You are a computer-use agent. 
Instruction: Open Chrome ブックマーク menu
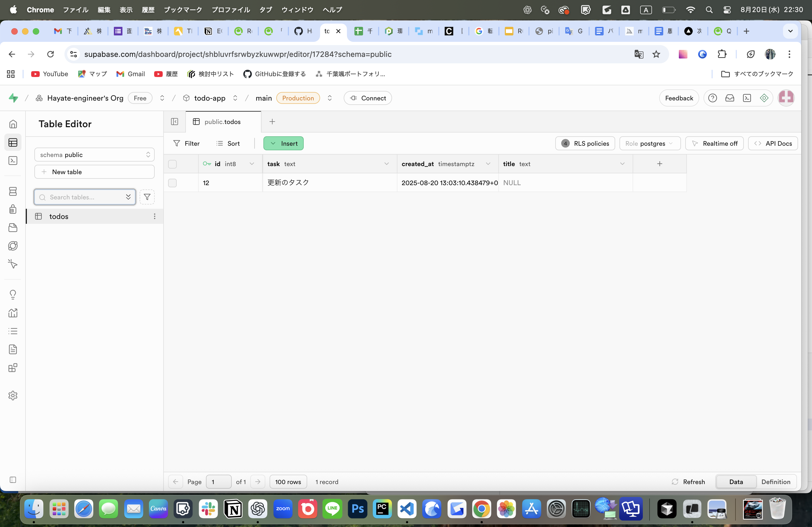[x=183, y=10]
